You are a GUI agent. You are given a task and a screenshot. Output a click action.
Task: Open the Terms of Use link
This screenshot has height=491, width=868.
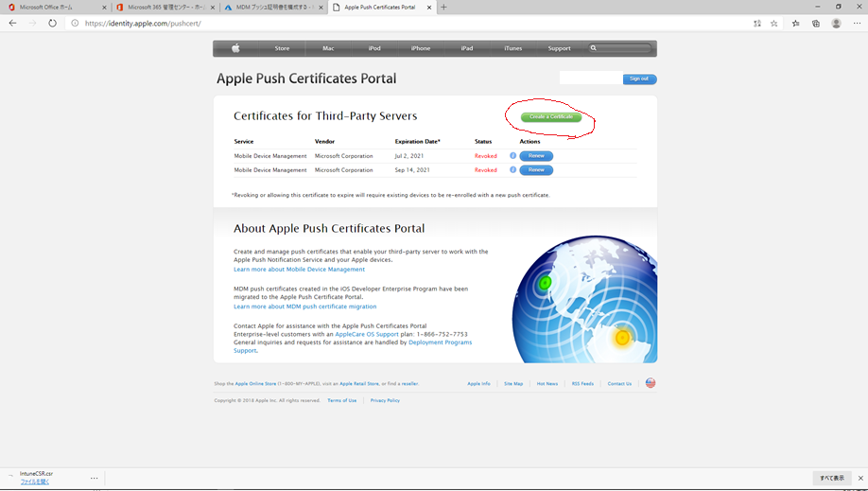[x=341, y=400]
